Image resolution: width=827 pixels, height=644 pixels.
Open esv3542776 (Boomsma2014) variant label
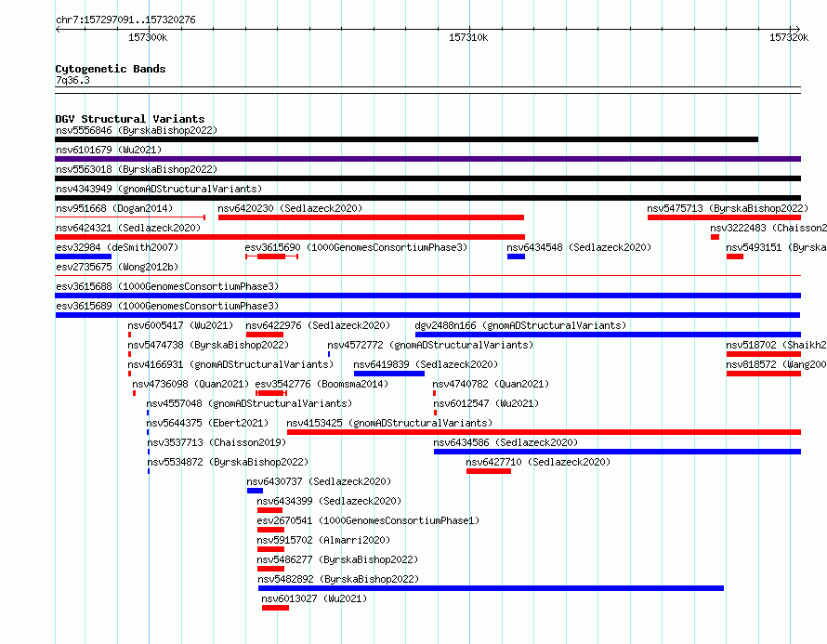click(x=322, y=384)
